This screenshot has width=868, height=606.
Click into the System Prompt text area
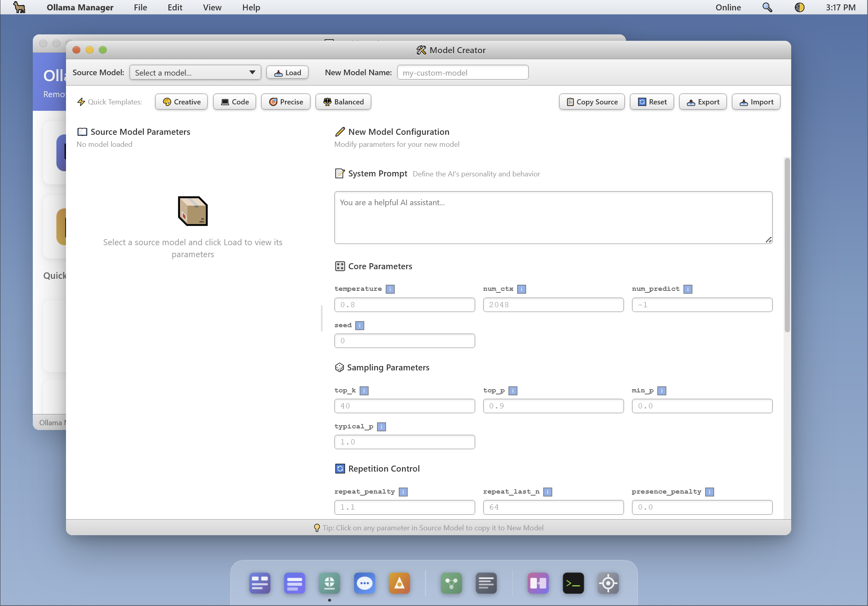[x=553, y=218]
